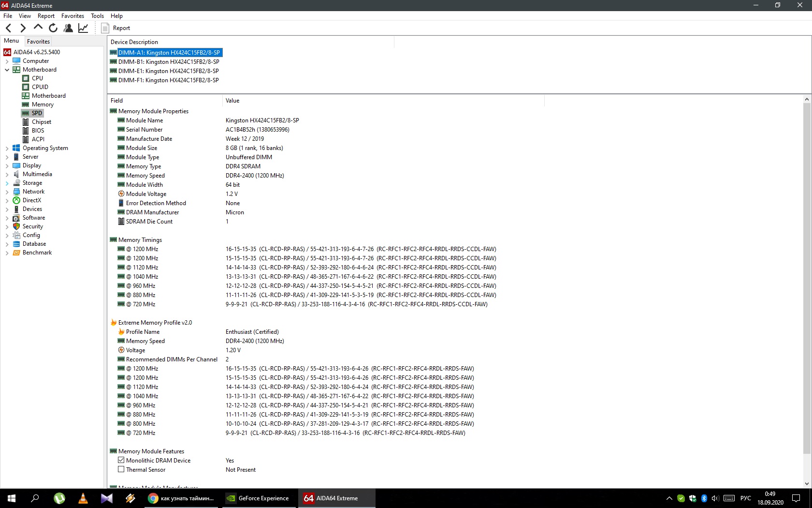Click the Forward navigation arrow
This screenshot has height=508, width=812.
[x=23, y=28]
